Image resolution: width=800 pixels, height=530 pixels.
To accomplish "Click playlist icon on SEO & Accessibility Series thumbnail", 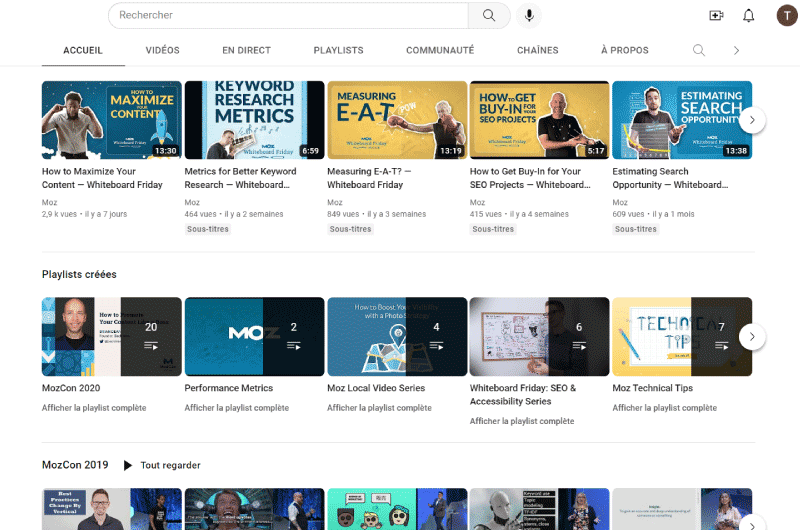I will (579, 346).
